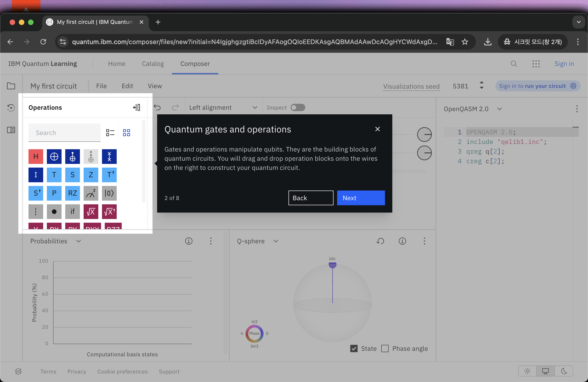This screenshot has width=588, height=382.
Task: Select the light theme toggle
Action: coord(527,371)
